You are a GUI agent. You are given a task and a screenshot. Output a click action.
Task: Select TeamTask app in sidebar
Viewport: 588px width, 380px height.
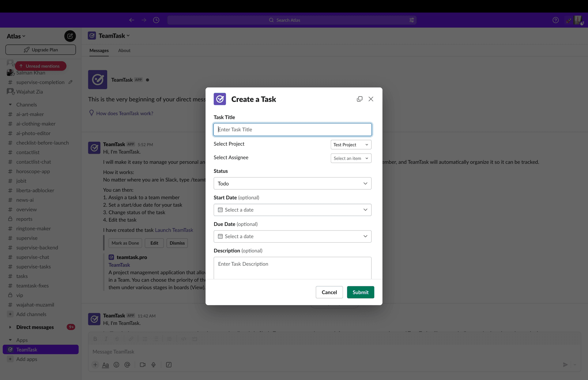(40, 349)
